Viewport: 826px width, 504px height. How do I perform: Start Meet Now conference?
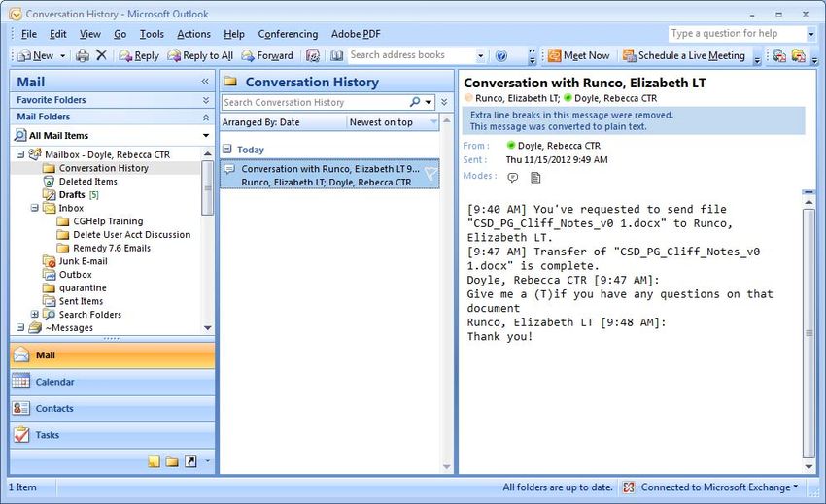578,55
